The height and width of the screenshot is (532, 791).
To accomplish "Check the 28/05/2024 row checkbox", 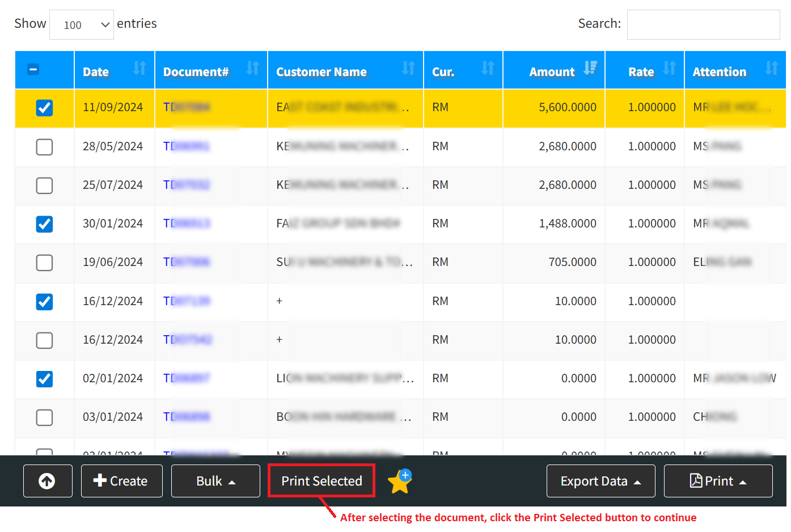I will pos(44,147).
